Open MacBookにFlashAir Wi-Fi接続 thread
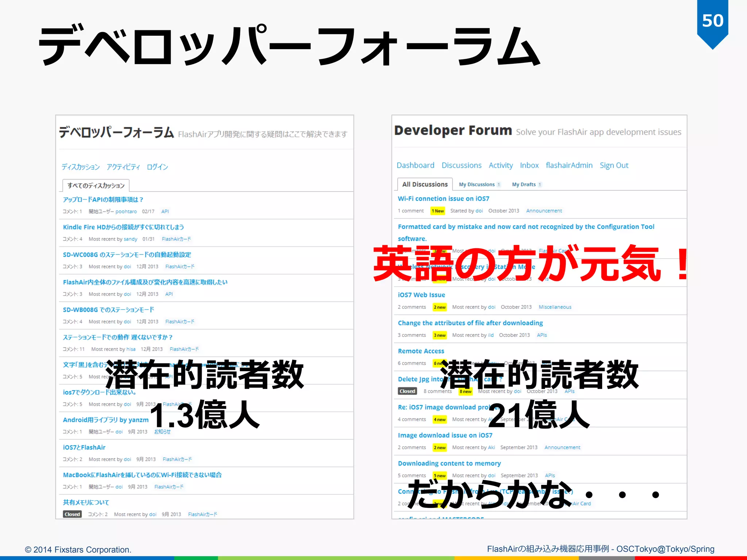This screenshot has height=560, width=747. [x=142, y=475]
